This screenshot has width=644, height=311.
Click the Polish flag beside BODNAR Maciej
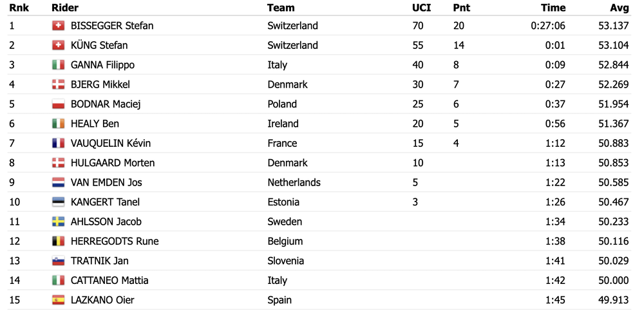pyautogui.click(x=59, y=104)
